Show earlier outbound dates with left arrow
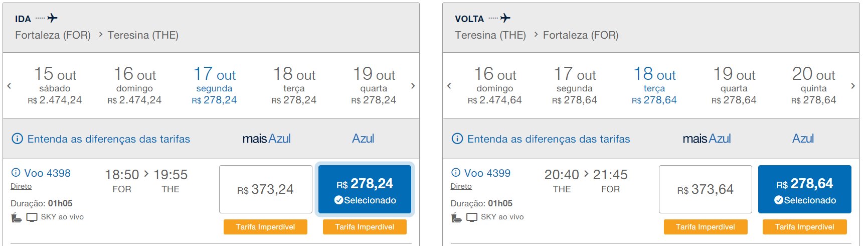 tap(9, 86)
